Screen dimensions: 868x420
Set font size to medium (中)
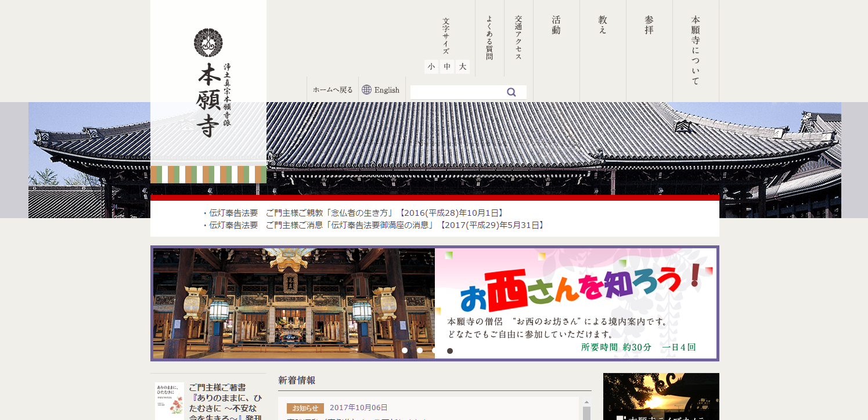tap(447, 67)
